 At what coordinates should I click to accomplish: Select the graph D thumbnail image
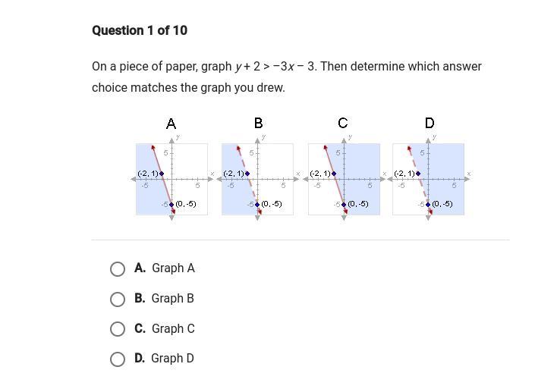(x=429, y=179)
